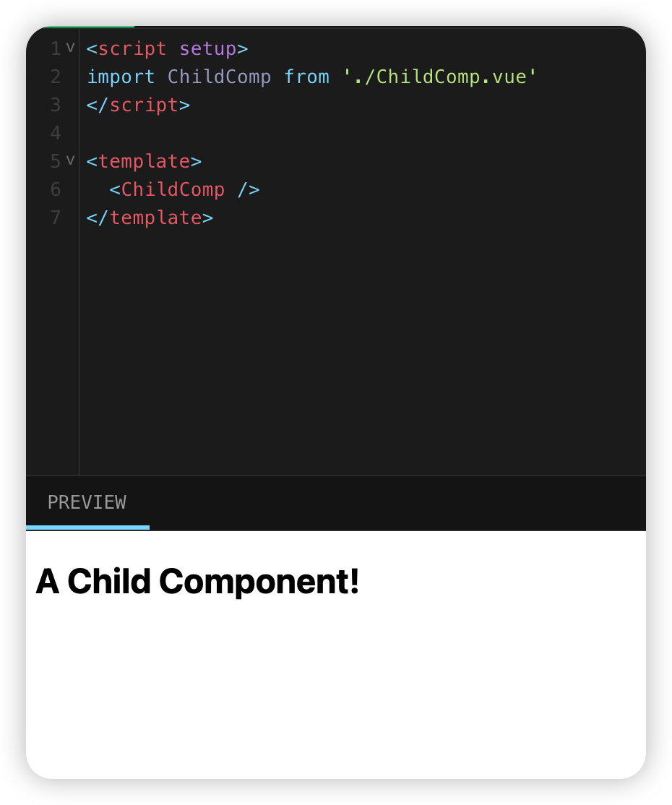Collapse the template block fold arrow

coord(70,160)
